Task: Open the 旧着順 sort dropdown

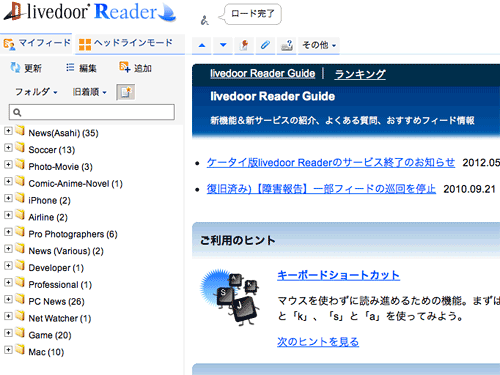Action: point(90,92)
